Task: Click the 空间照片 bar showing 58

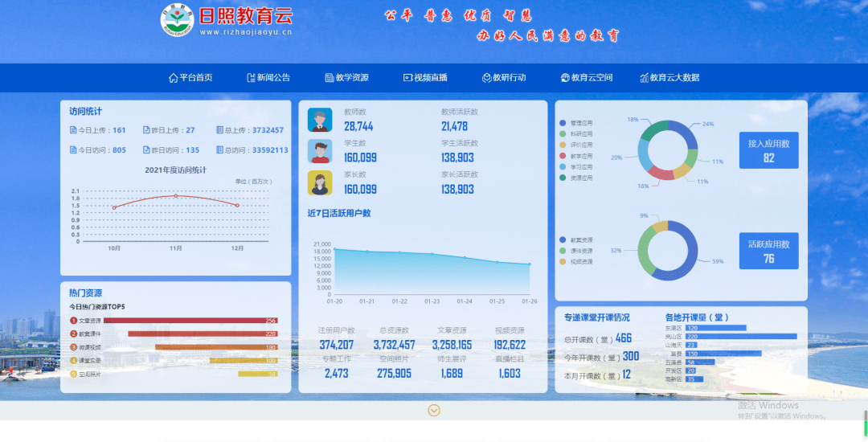Action: pyautogui.click(x=258, y=374)
